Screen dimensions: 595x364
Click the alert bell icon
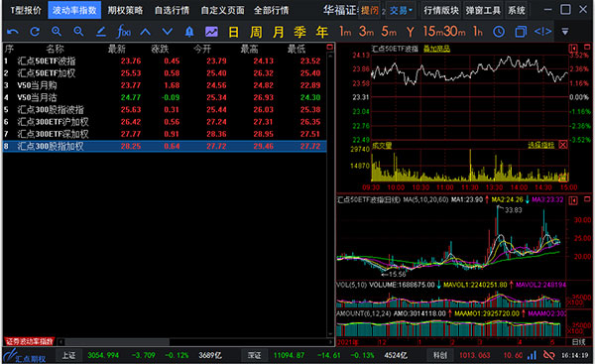189,32
